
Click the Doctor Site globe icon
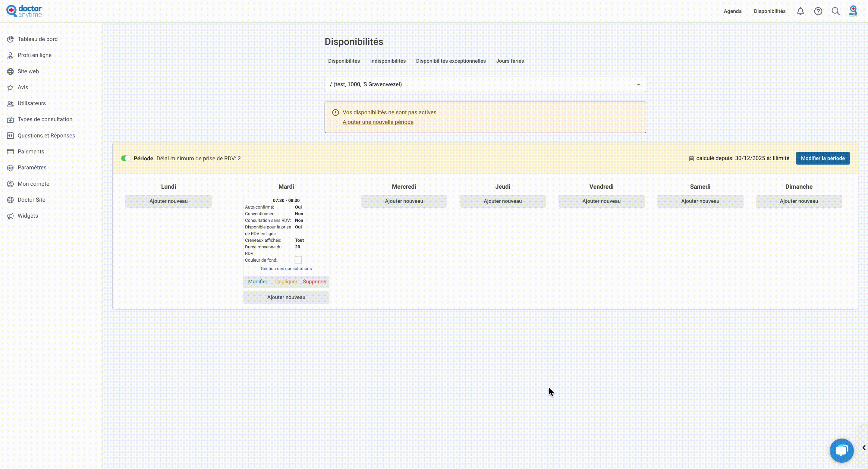11,200
